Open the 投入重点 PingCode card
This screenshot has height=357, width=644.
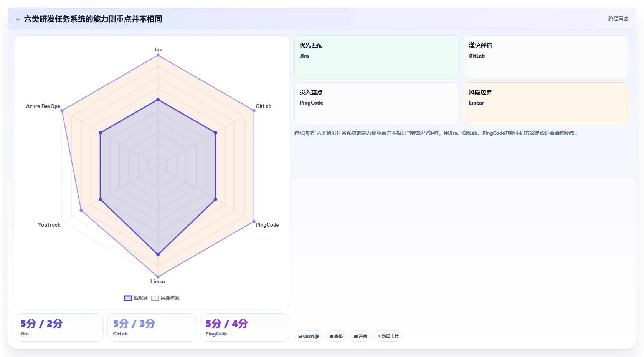point(377,104)
